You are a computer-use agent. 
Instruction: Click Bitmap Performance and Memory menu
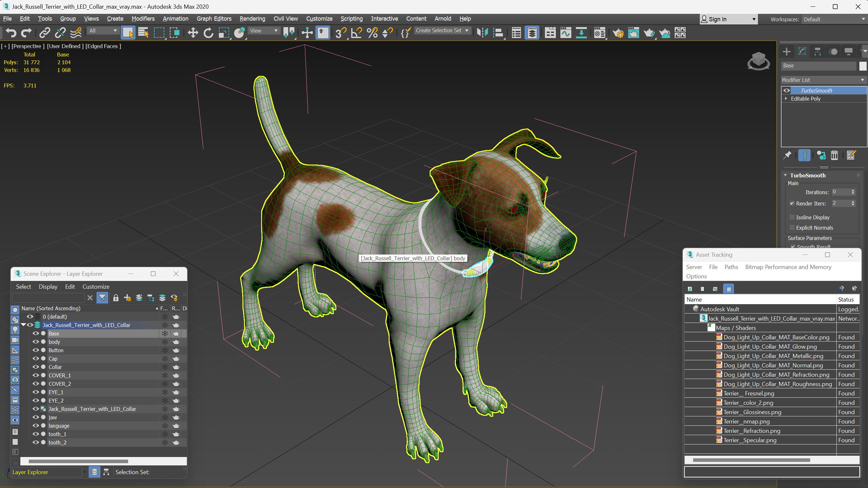coord(788,267)
